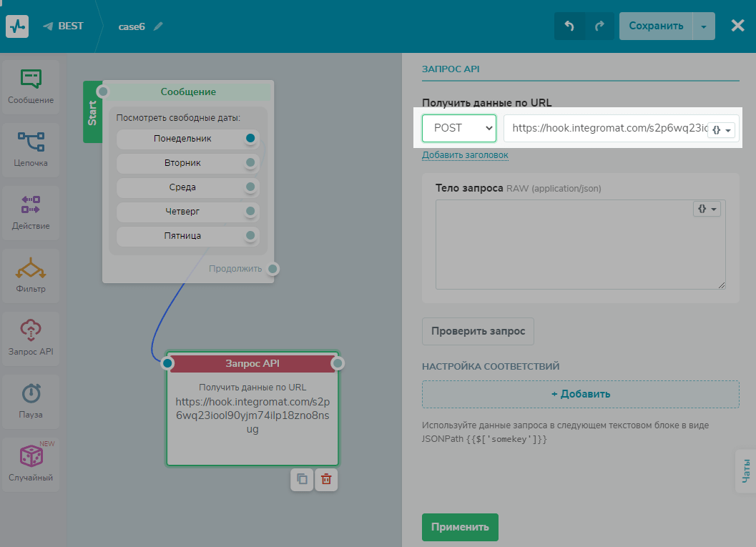Expand the variables dropdown in URL field

721,130
